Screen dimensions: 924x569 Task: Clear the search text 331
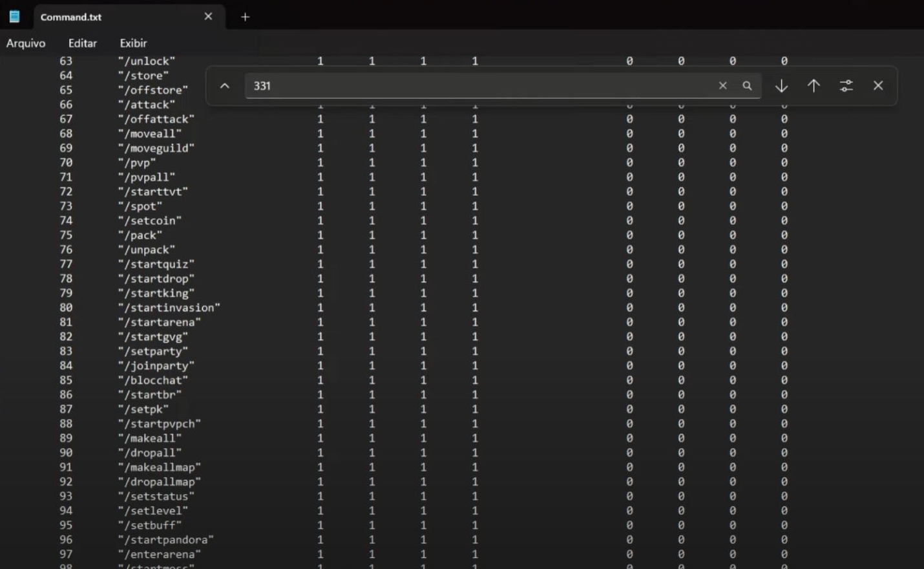(x=722, y=85)
